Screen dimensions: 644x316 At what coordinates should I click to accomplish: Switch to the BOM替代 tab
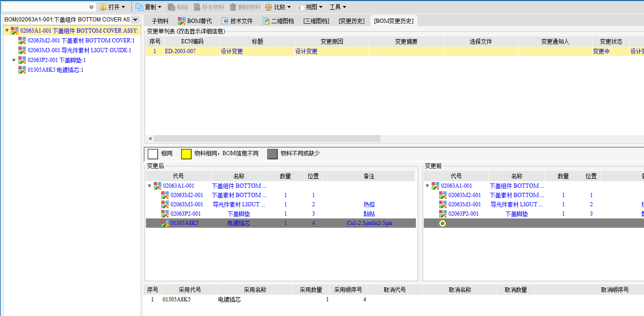click(195, 21)
